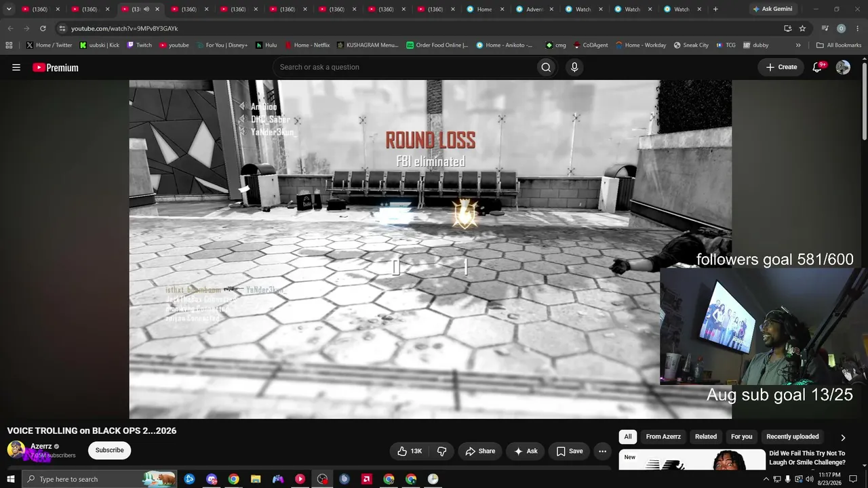Open the Home - Netflix bookmark
The image size is (868, 488).
point(307,45)
